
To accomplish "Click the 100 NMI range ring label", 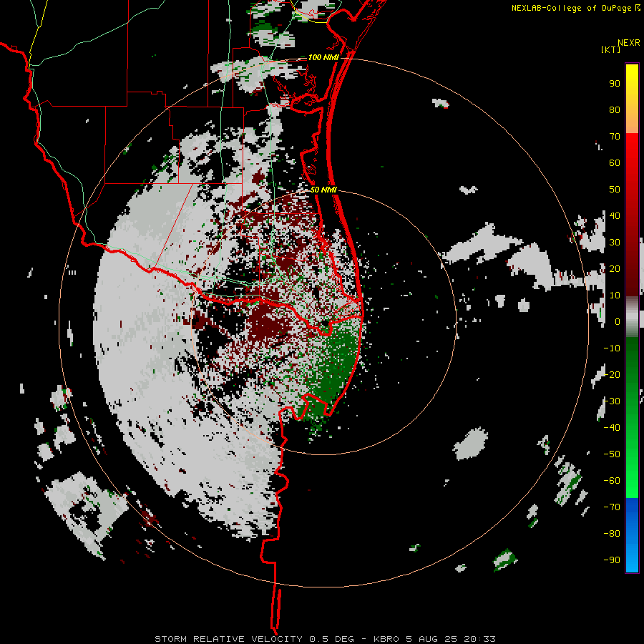I will 323,57.
